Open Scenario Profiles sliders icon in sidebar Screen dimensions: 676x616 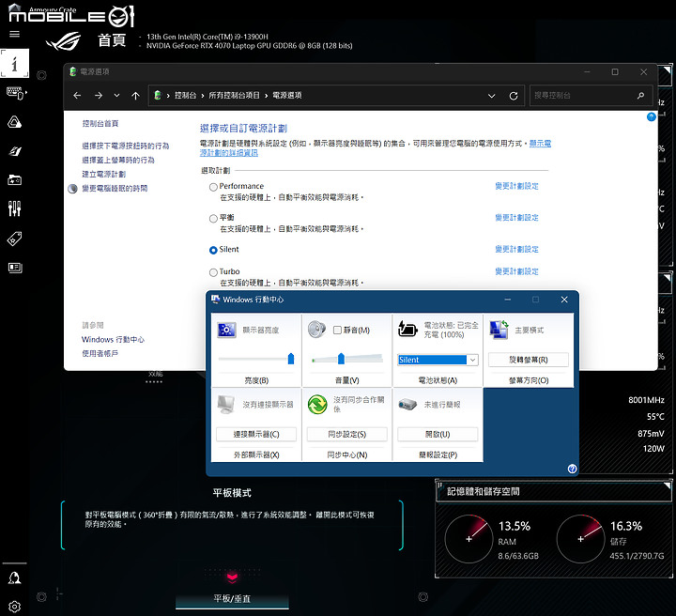pyautogui.click(x=15, y=208)
